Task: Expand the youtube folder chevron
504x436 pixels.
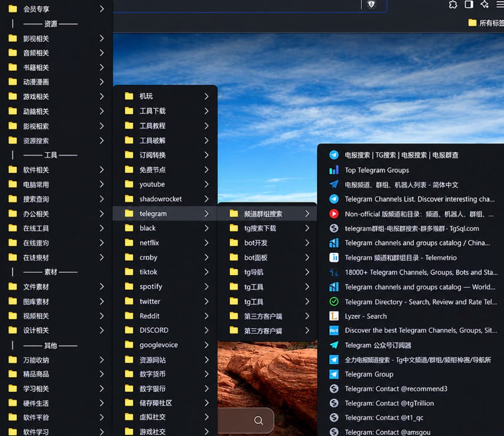Action: pyautogui.click(x=206, y=184)
